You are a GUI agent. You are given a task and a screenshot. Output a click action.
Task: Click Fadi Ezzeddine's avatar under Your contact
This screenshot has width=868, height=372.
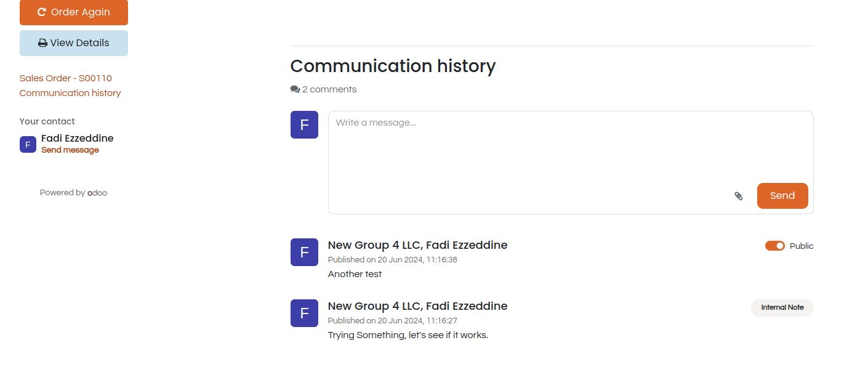28,144
